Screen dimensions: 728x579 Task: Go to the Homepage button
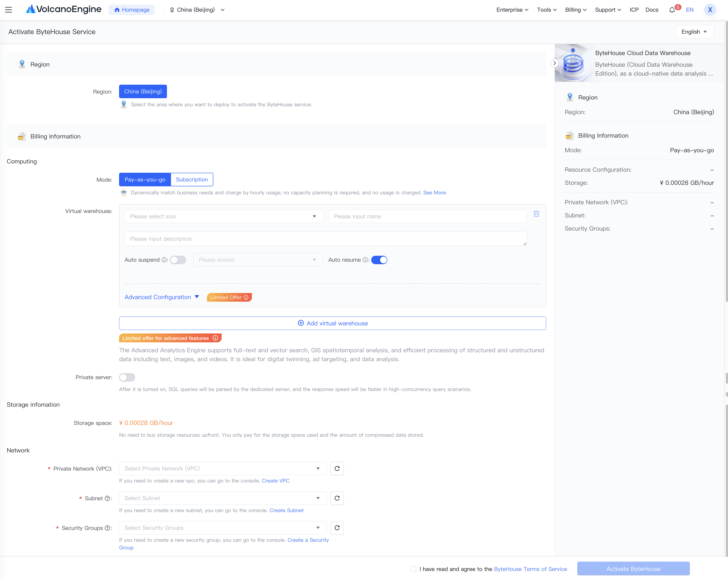click(132, 10)
